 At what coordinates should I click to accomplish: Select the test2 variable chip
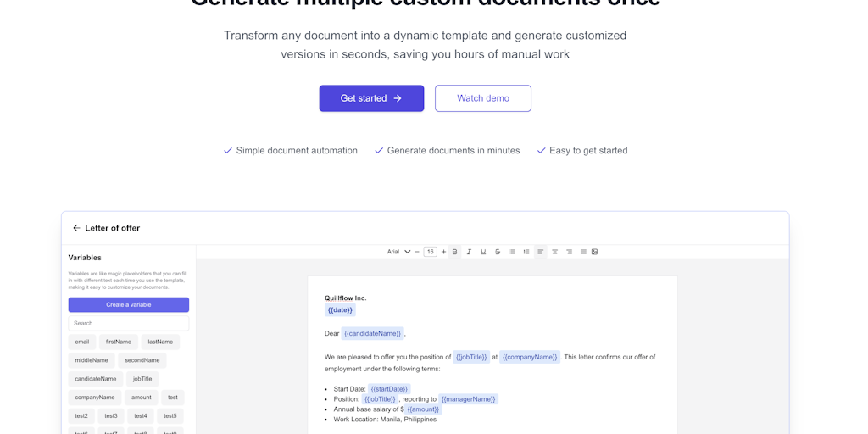click(x=81, y=416)
